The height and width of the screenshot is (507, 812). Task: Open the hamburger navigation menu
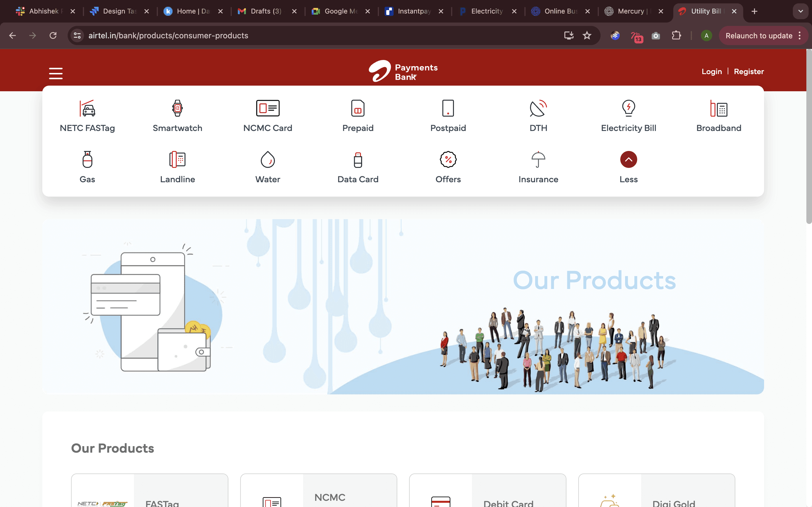pos(56,74)
